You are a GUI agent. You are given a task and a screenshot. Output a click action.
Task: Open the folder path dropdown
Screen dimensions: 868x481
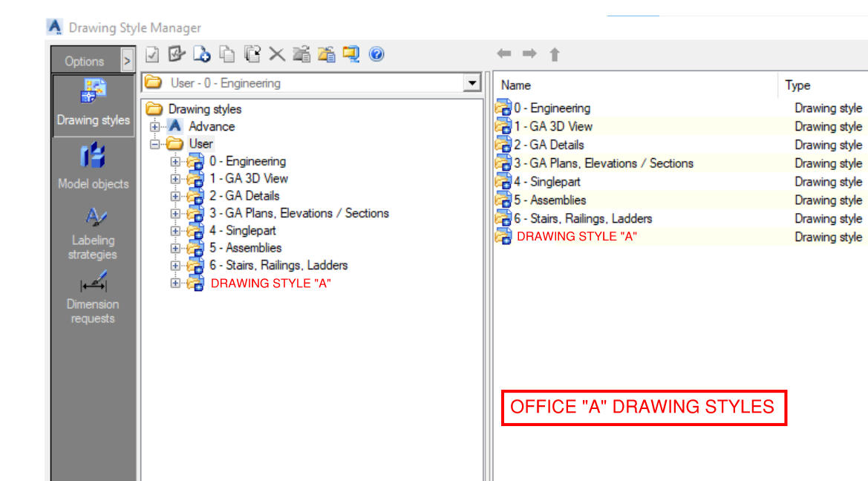tap(473, 82)
